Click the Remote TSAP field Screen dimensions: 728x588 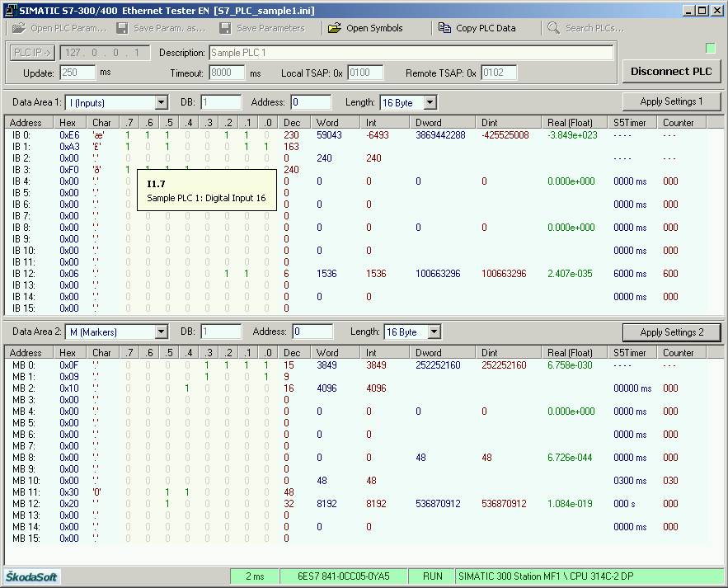(499, 73)
